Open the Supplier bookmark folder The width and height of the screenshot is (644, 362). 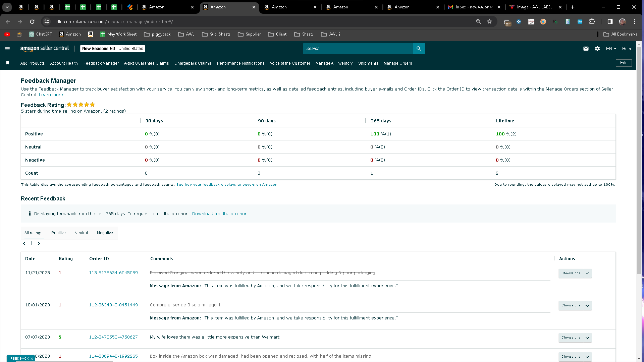pos(249,34)
